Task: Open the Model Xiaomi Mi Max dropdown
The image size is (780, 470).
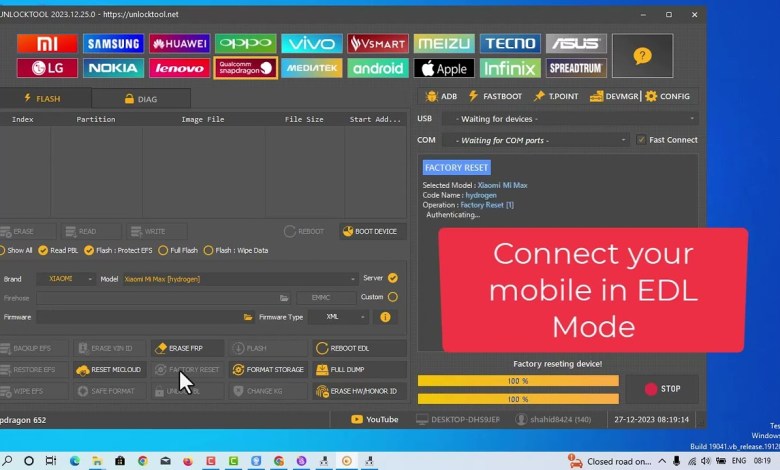Action: coord(240,279)
